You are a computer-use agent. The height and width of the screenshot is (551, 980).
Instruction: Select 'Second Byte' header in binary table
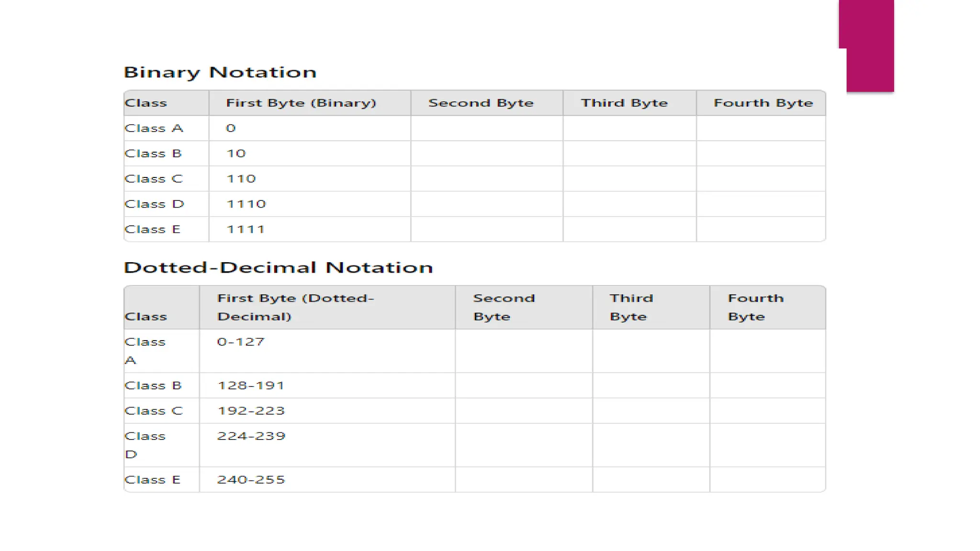pos(480,103)
